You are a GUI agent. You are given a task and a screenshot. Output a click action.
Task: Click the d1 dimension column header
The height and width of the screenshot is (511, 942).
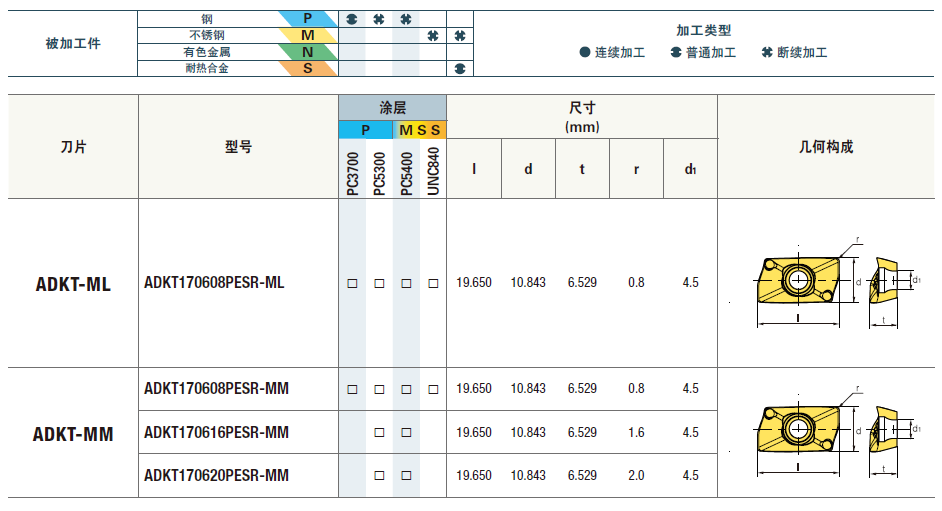point(690,169)
